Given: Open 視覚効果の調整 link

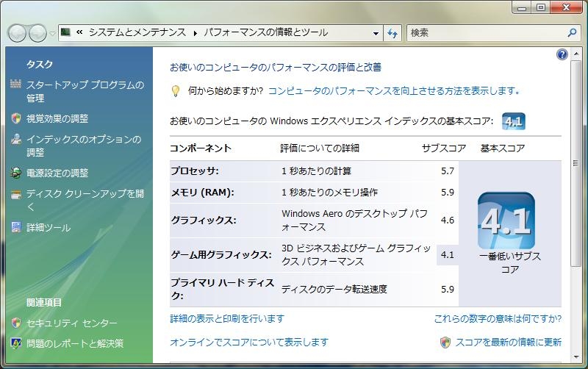Looking at the screenshot, I should tap(57, 118).
